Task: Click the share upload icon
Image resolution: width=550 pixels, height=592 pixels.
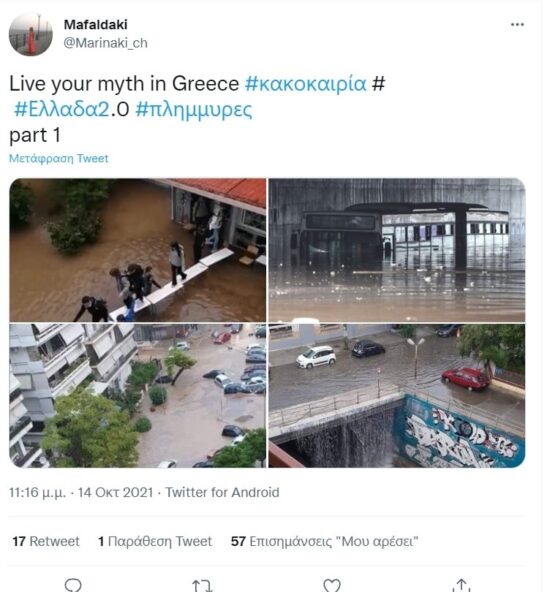Action: click(461, 586)
